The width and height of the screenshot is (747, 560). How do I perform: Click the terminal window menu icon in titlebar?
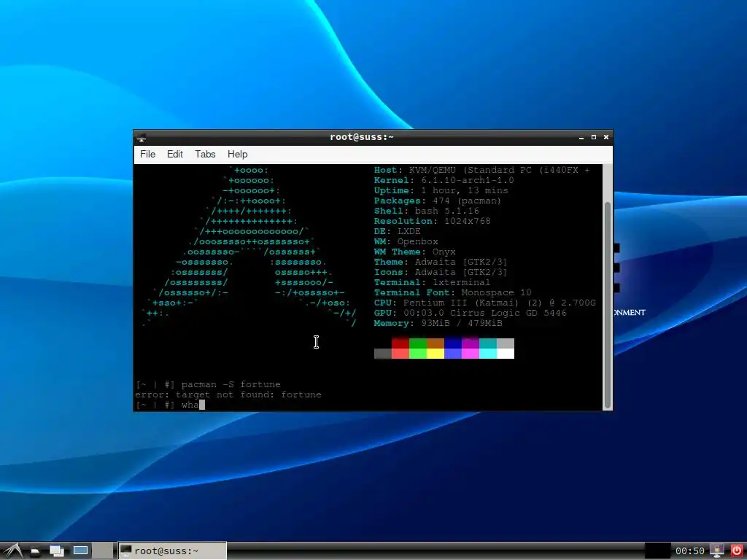click(x=141, y=138)
